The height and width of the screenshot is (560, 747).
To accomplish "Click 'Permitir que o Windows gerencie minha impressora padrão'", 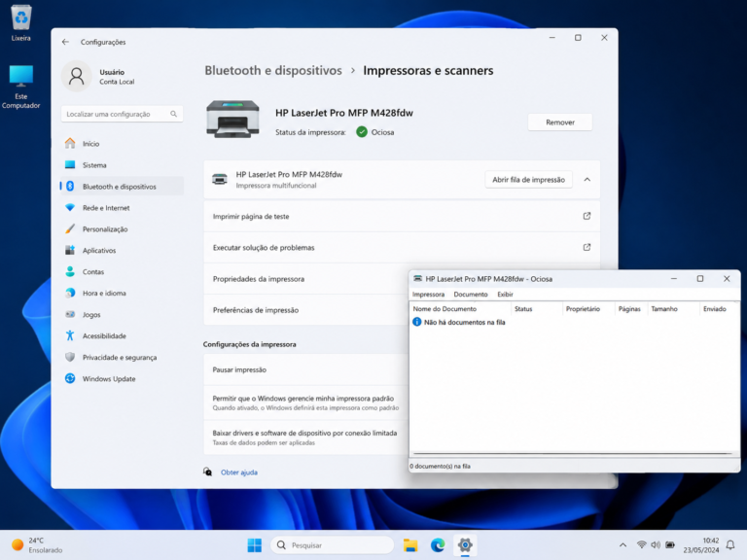I will (305, 402).
